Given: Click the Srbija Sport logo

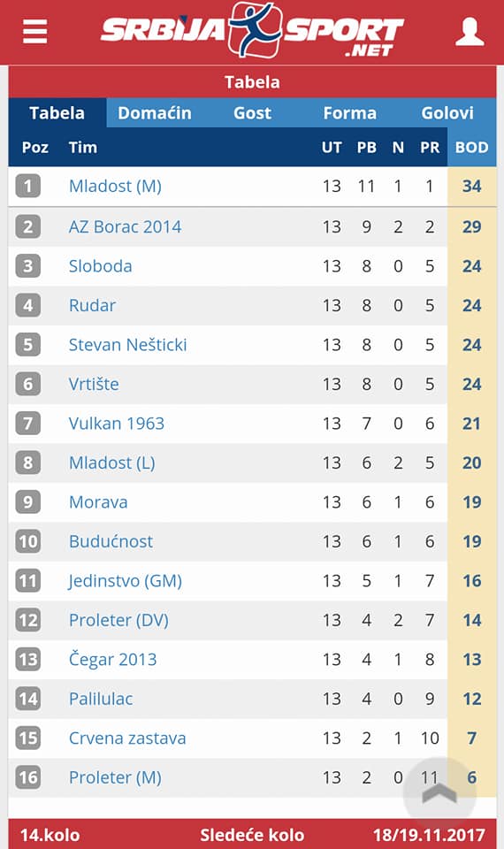Looking at the screenshot, I should (x=252, y=30).
